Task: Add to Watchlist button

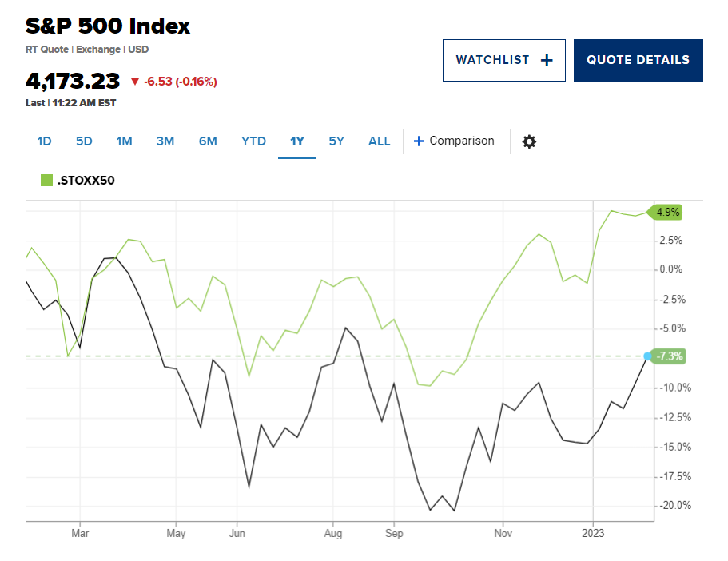Action: tap(503, 61)
